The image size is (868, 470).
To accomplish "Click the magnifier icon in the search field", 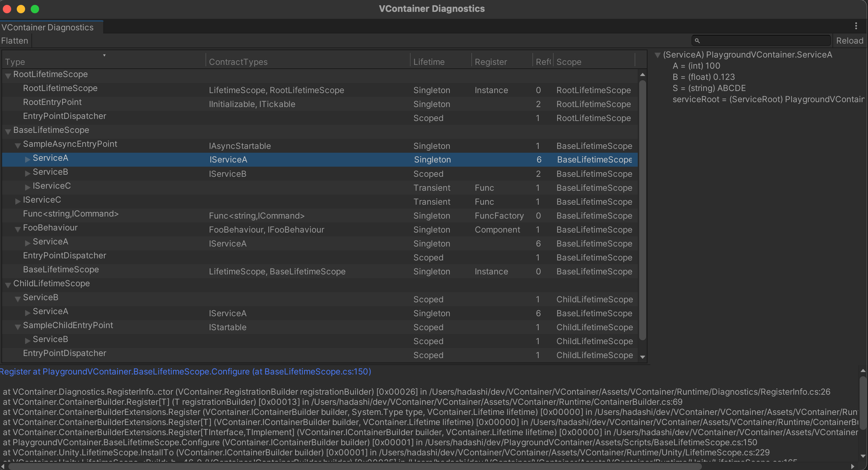I will [x=697, y=41].
